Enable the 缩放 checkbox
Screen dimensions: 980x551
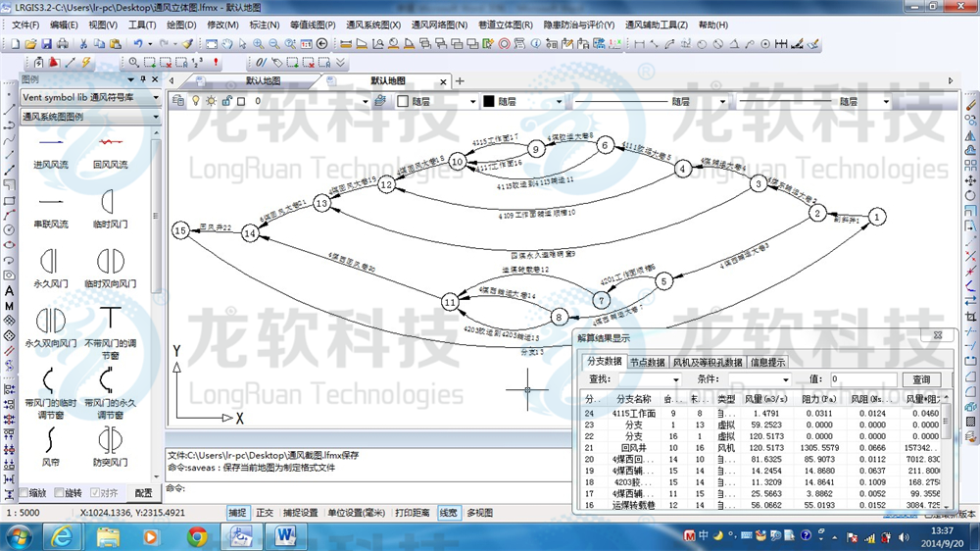[24, 493]
